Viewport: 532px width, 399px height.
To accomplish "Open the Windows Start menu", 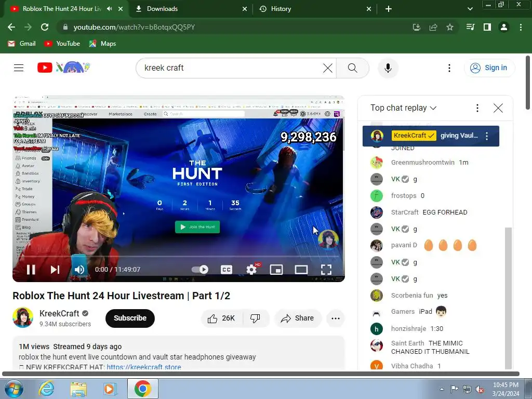I will pyautogui.click(x=14, y=389).
